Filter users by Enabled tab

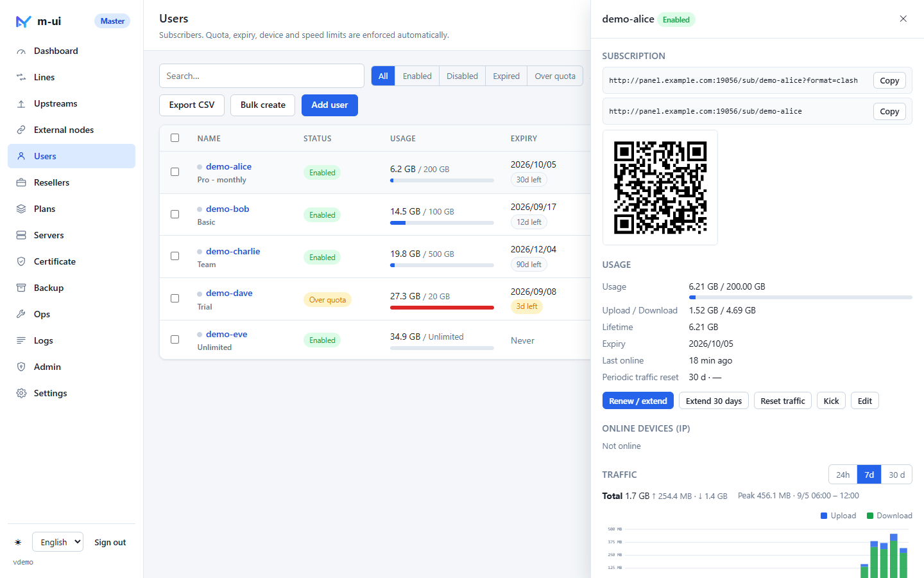click(417, 76)
